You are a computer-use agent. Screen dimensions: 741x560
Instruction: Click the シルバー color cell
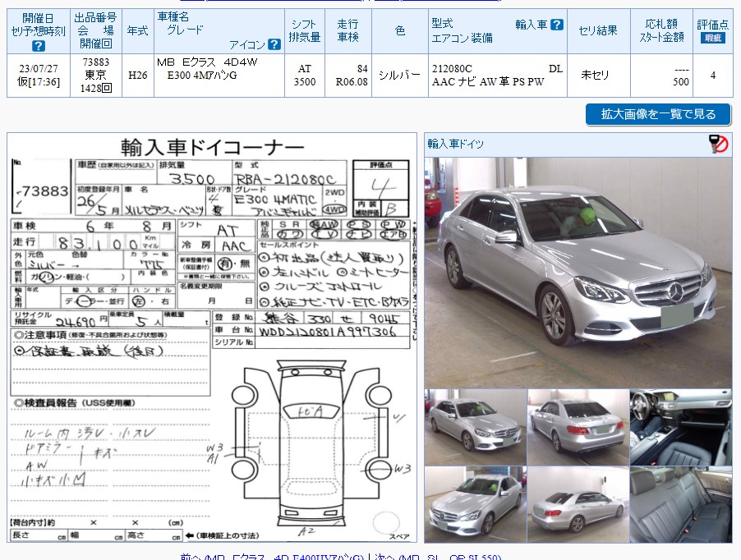click(400, 76)
